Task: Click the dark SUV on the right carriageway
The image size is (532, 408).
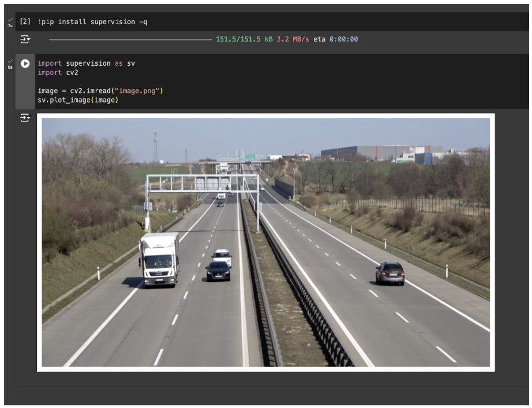Action: click(390, 273)
